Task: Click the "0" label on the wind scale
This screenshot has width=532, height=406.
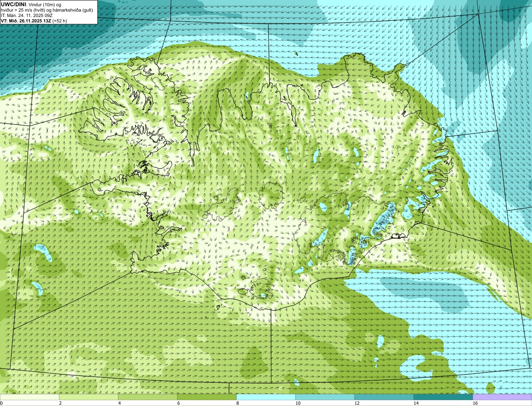Action: click(x=2, y=403)
